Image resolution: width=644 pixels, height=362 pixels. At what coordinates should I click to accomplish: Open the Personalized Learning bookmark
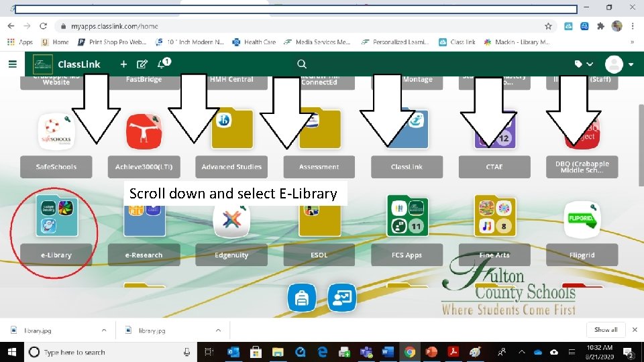[395, 42]
